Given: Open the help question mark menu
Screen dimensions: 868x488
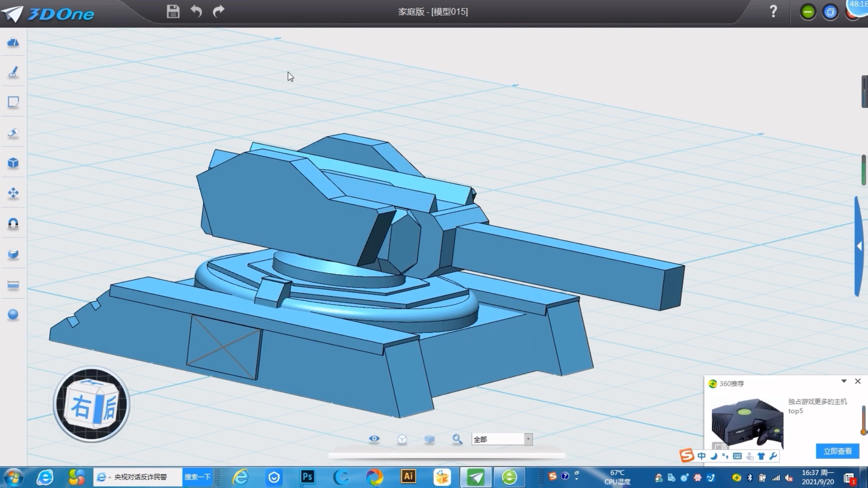Looking at the screenshot, I should pos(774,11).
